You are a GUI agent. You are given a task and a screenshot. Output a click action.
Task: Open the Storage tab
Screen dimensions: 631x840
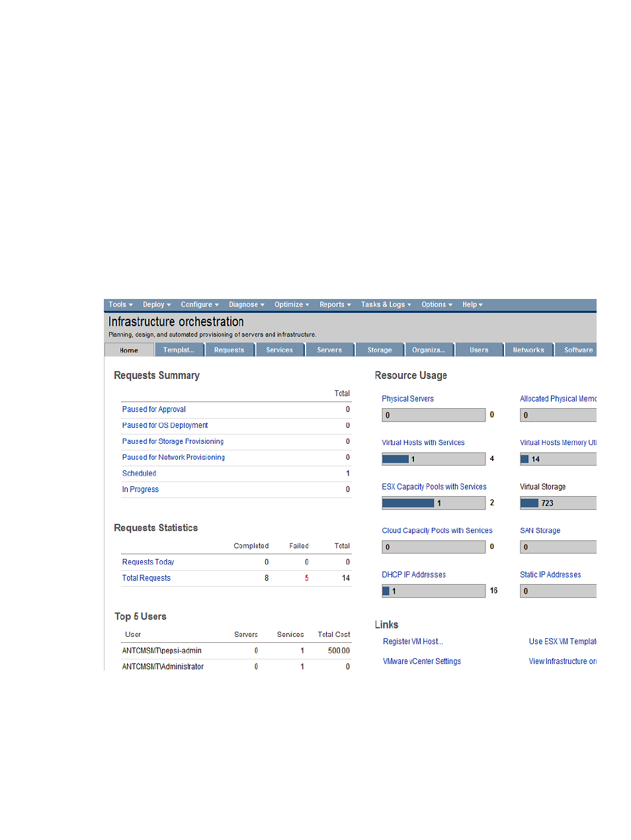[x=380, y=350]
